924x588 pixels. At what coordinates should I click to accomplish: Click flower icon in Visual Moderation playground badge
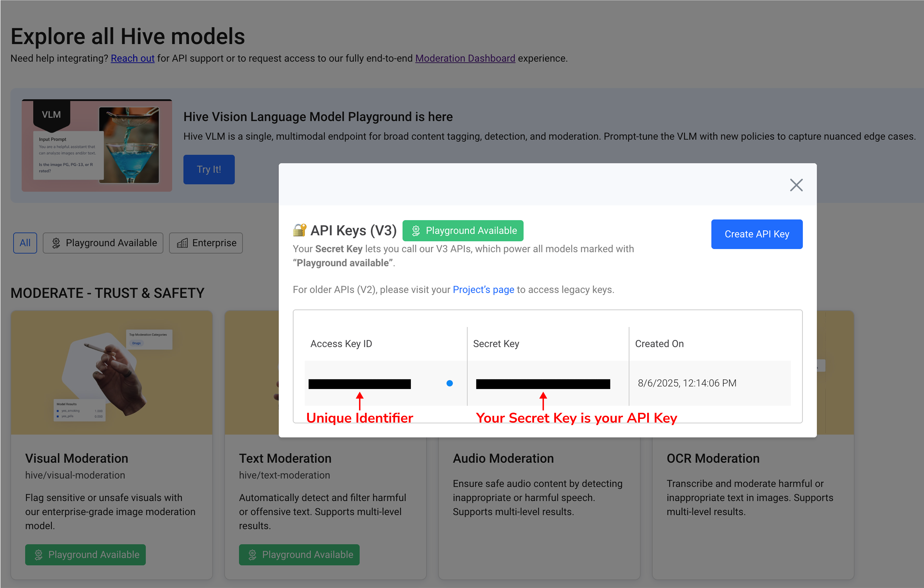point(38,555)
